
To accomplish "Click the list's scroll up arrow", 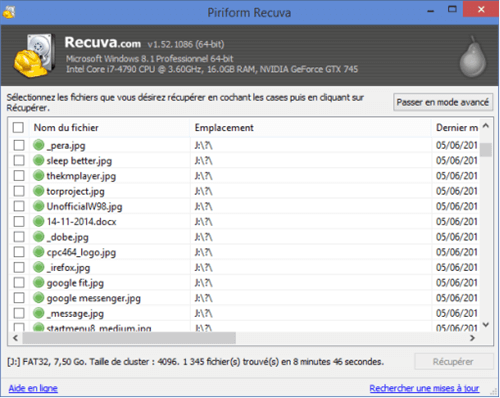I will (x=486, y=126).
